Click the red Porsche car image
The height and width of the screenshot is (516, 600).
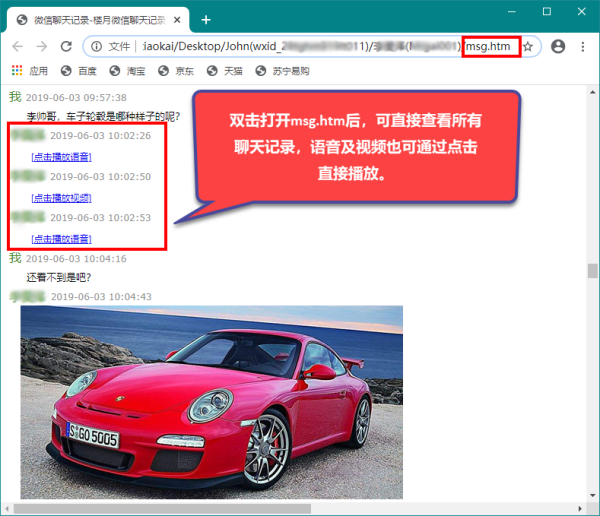point(211,400)
